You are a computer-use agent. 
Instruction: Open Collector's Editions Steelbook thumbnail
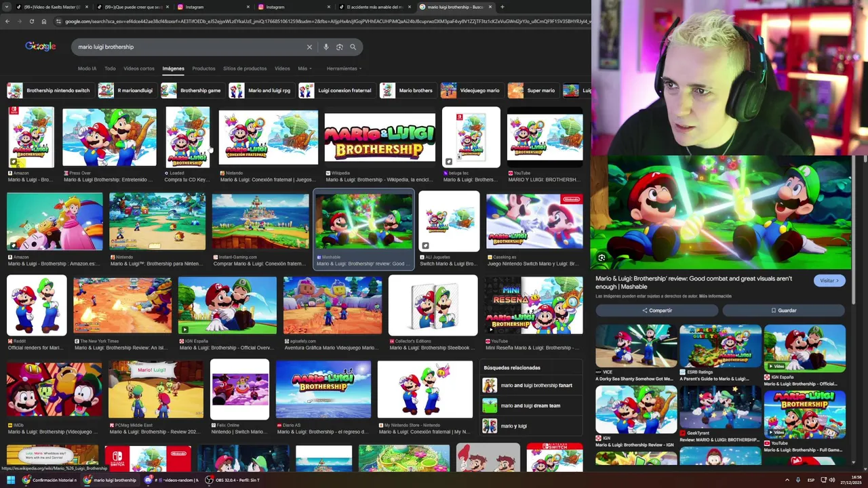433,305
